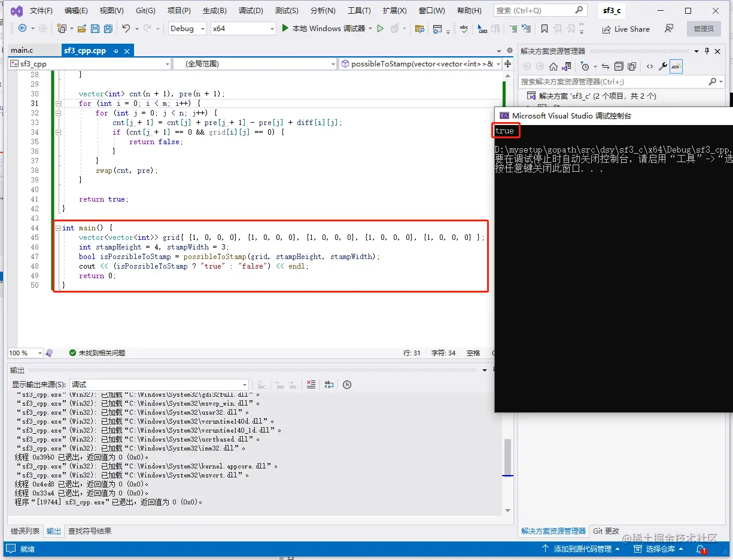The width and height of the screenshot is (733, 560).
Task: Save the current file with the single floppy icon
Action: [x=95, y=28]
